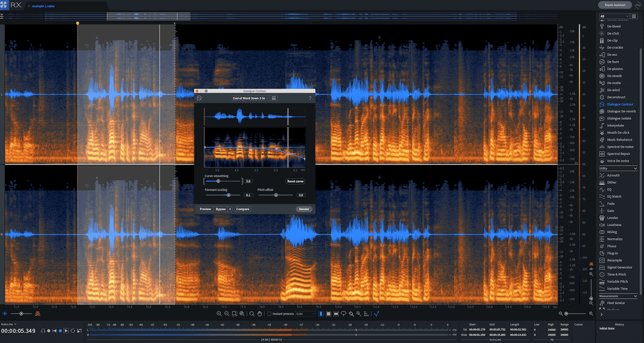Open the h:m:s.ms time format dropdown

click(x=8, y=324)
